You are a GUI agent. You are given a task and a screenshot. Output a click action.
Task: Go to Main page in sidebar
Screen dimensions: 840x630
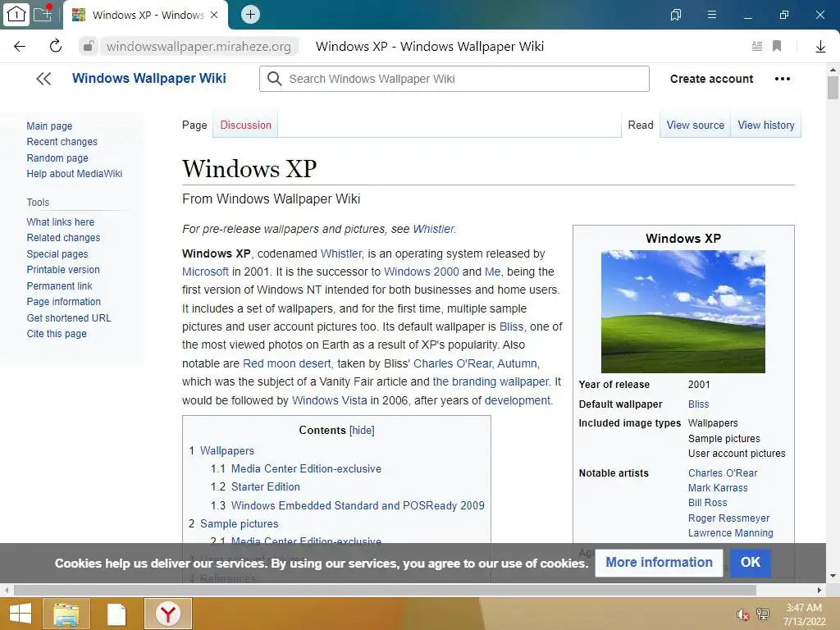pyautogui.click(x=49, y=126)
